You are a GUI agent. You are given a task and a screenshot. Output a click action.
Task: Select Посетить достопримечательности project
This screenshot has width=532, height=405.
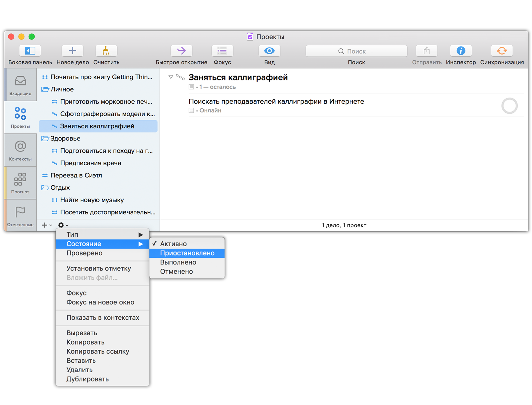click(98, 212)
